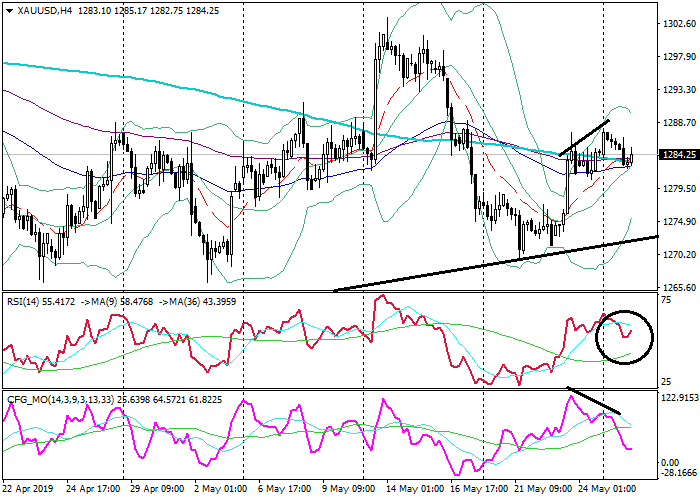Click the 122.9153 value on CFG_MO scale
The width and height of the screenshot is (700, 500).
point(678,397)
